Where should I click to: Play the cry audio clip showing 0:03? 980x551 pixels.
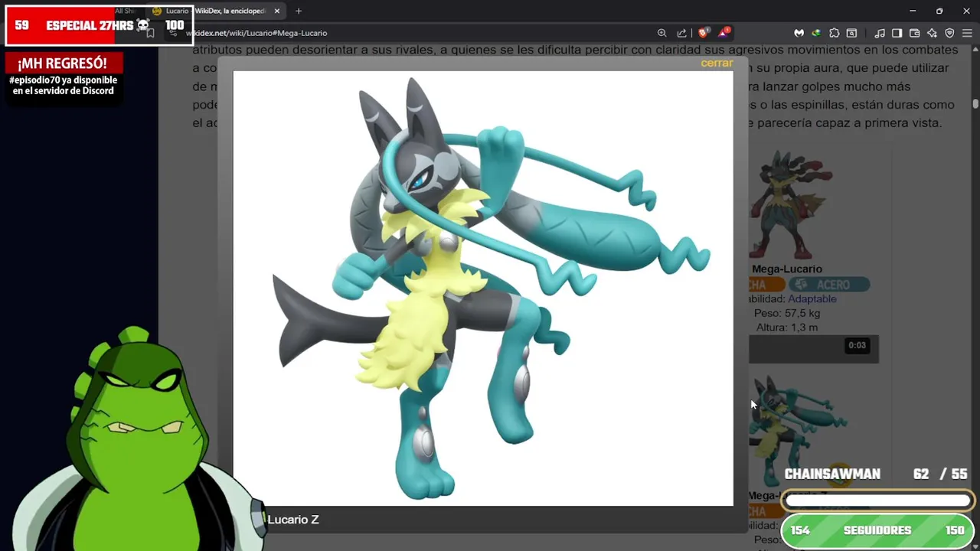[814, 349]
